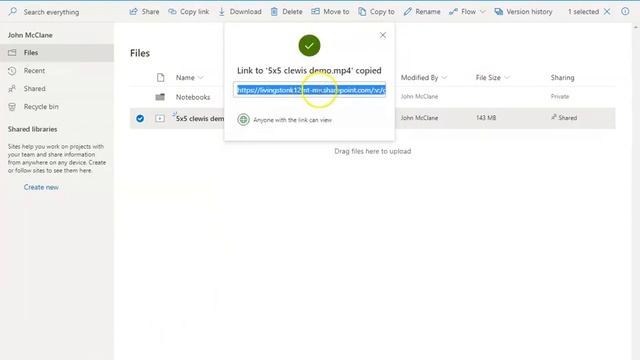Click the Copy to icon
The height and width of the screenshot is (360, 640).
pyautogui.click(x=362, y=11)
